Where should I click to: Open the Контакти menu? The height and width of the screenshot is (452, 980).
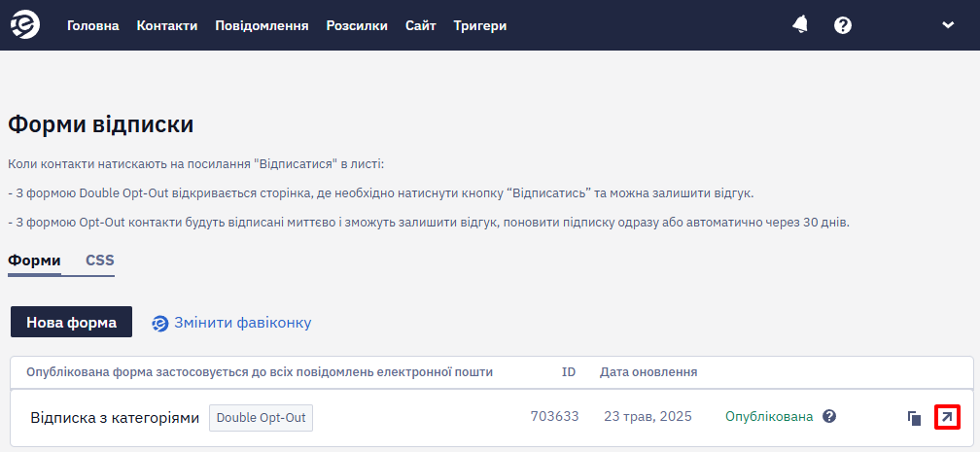(x=167, y=25)
